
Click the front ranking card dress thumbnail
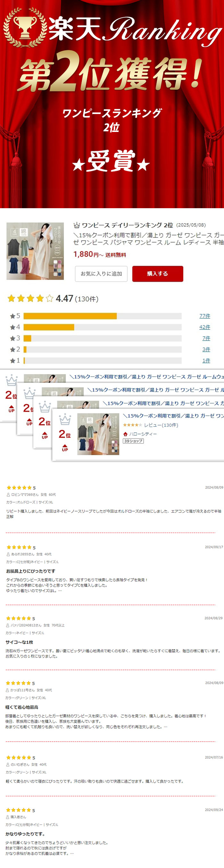pyautogui.click(x=98, y=434)
